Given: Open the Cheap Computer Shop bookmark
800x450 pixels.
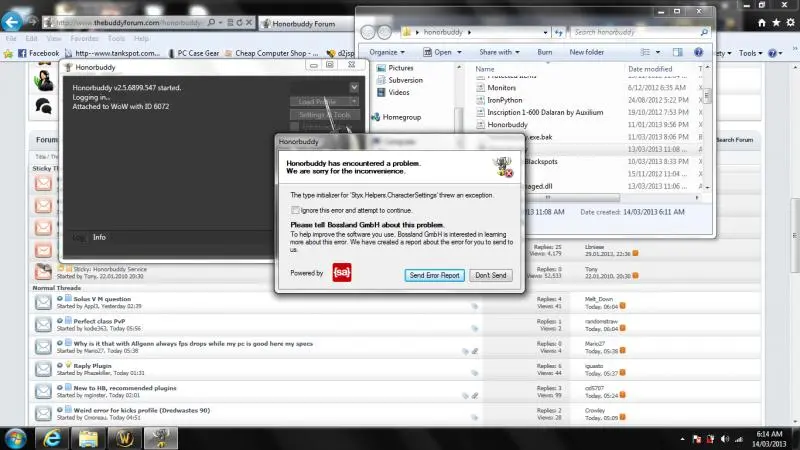Looking at the screenshot, I should (x=271, y=53).
